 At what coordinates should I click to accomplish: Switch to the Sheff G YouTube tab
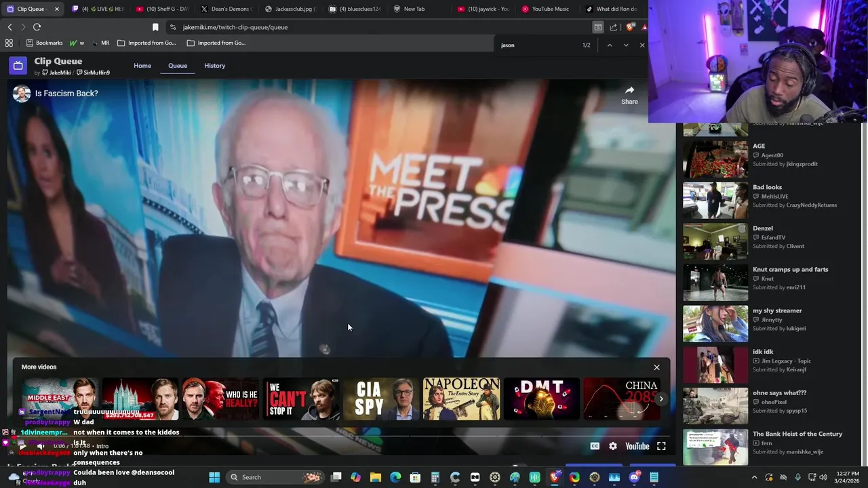point(161,9)
